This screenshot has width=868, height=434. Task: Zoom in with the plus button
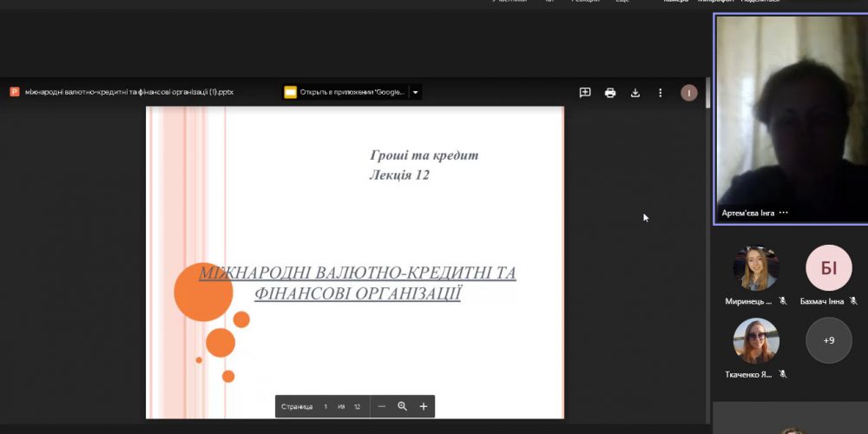point(424,406)
